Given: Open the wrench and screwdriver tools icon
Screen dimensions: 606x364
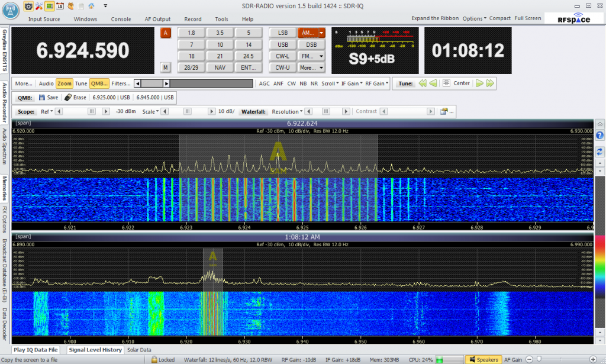Looking at the screenshot, I should [x=38, y=6].
